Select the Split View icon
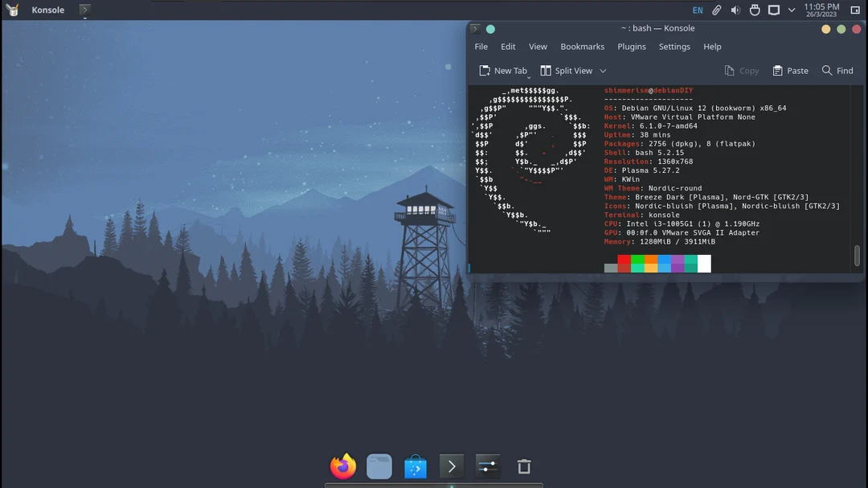868x488 pixels. pyautogui.click(x=566, y=71)
